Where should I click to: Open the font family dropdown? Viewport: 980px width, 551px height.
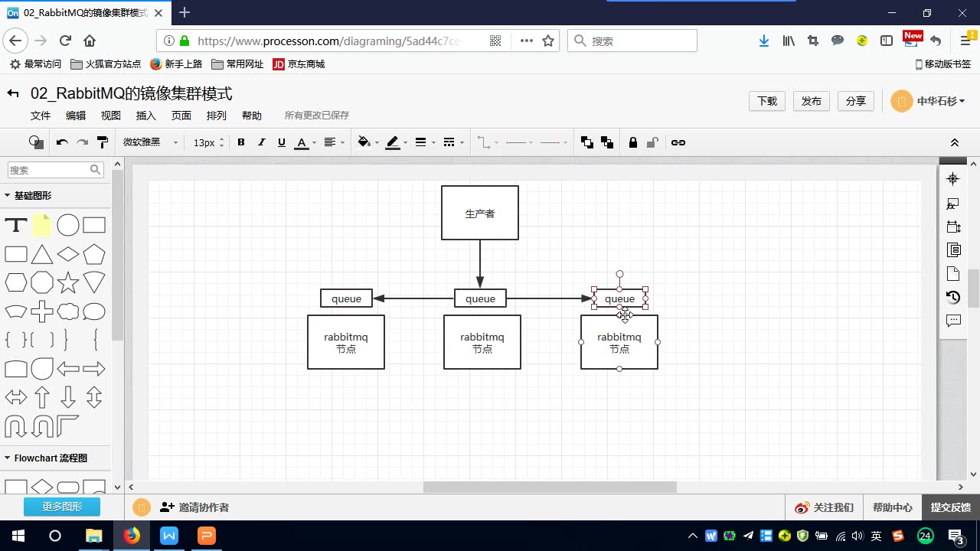tap(150, 142)
